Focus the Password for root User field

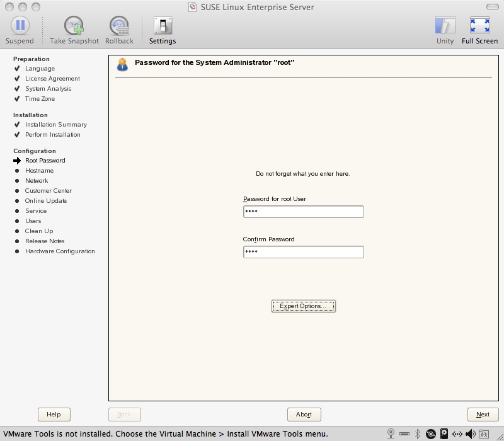click(x=304, y=212)
